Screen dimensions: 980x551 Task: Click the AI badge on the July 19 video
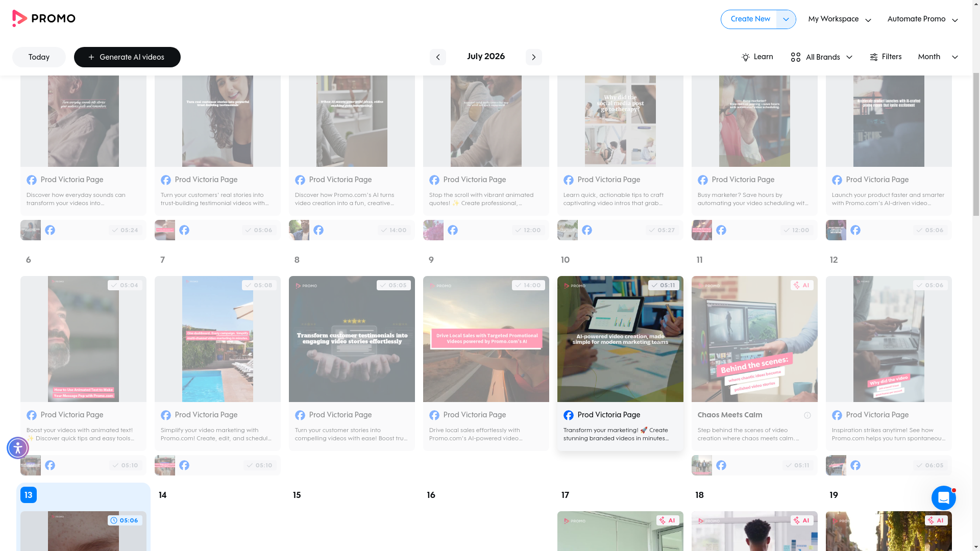tap(936, 520)
